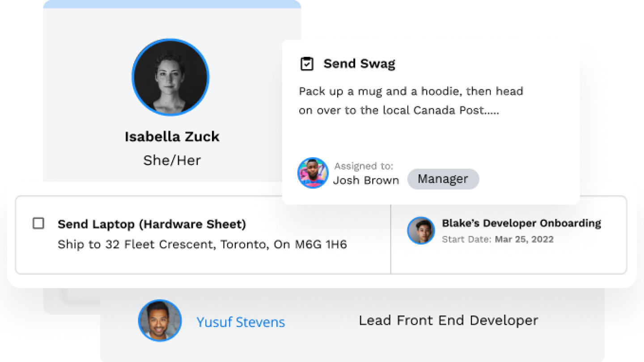Expand the Send Swag description text
The width and height of the screenshot is (644, 362).
click(411, 101)
